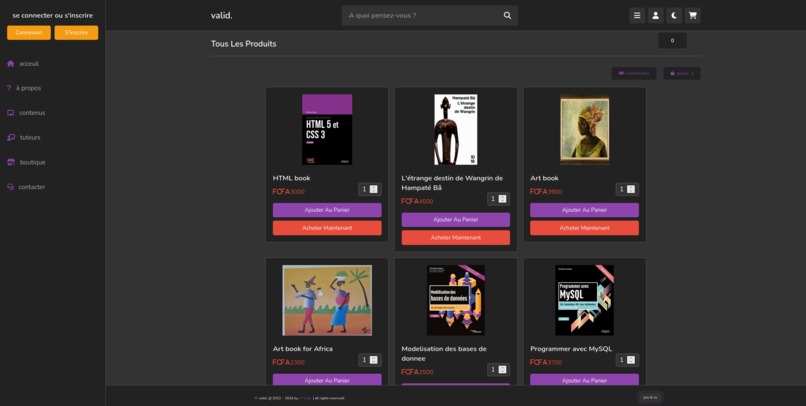The height and width of the screenshot is (406, 806).
Task: Click the Programmer avec MySQL title
Action: [571, 349]
